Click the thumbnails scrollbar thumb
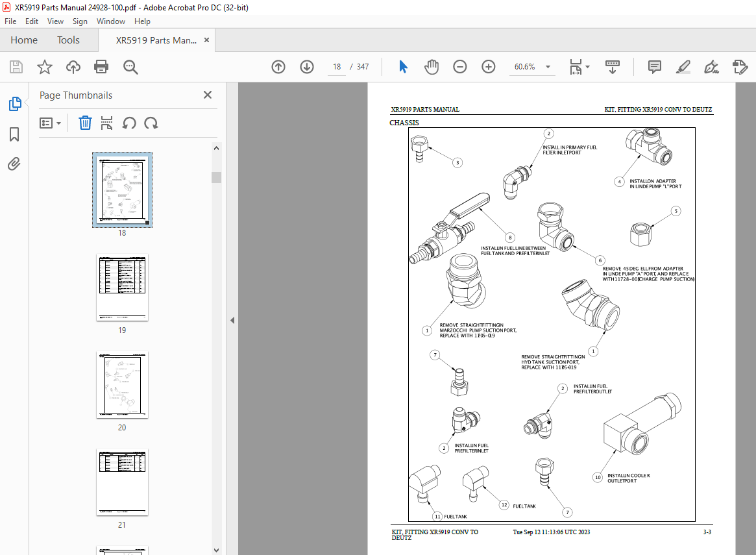This screenshot has height=555, width=756. coord(216,177)
